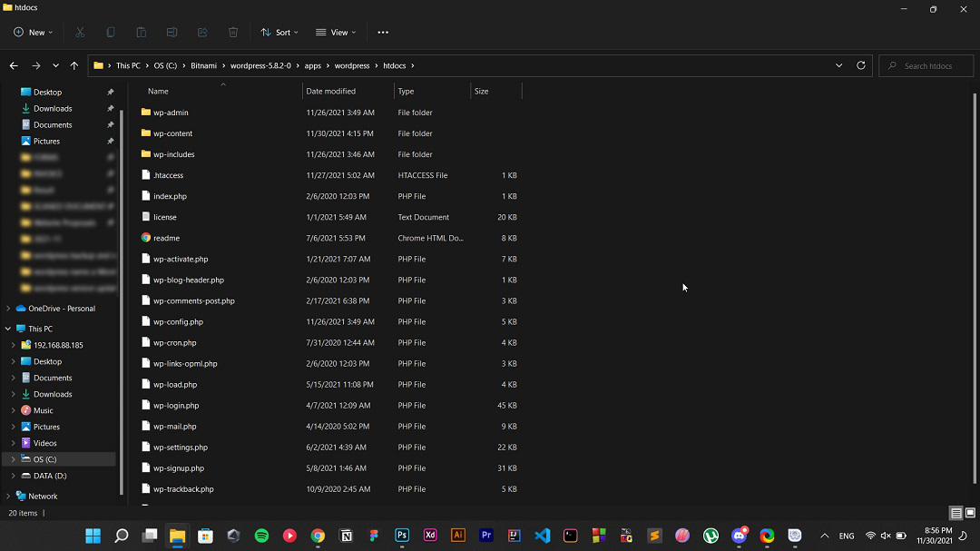Sort by the Size column header
The height and width of the screenshot is (551, 980).
pyautogui.click(x=495, y=92)
